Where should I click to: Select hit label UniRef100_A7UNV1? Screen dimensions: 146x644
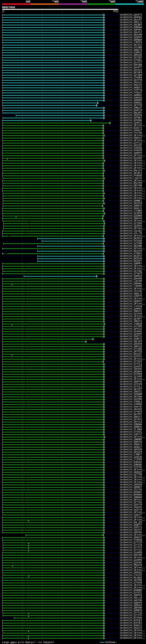click(131, 254)
